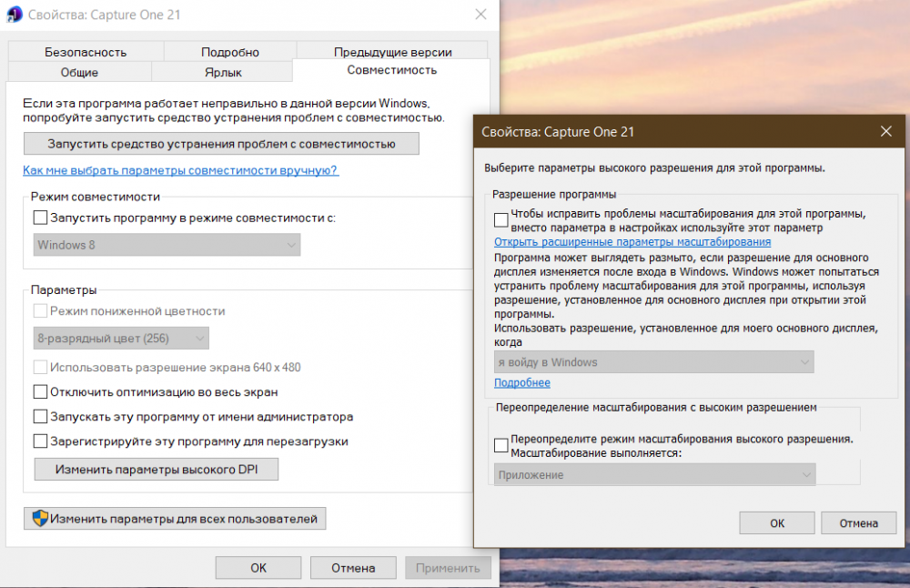The width and height of the screenshot is (910, 588).
Task: Close the high DPI settings dialog
Action: pos(885,131)
